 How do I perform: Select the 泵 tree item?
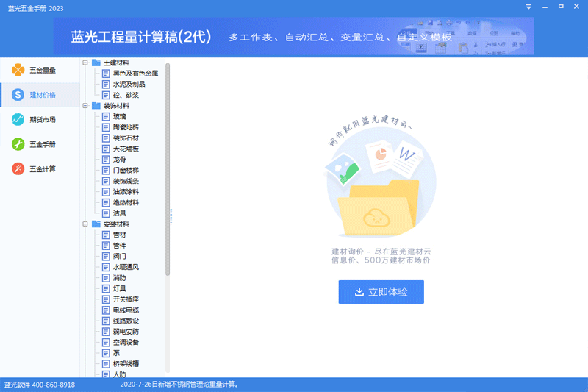pyautogui.click(x=117, y=353)
